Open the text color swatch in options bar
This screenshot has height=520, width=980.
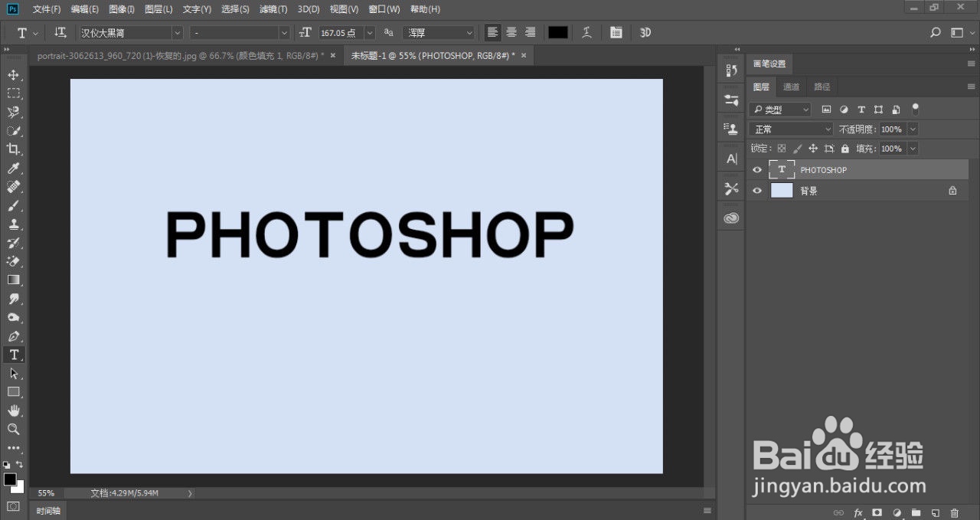point(558,32)
